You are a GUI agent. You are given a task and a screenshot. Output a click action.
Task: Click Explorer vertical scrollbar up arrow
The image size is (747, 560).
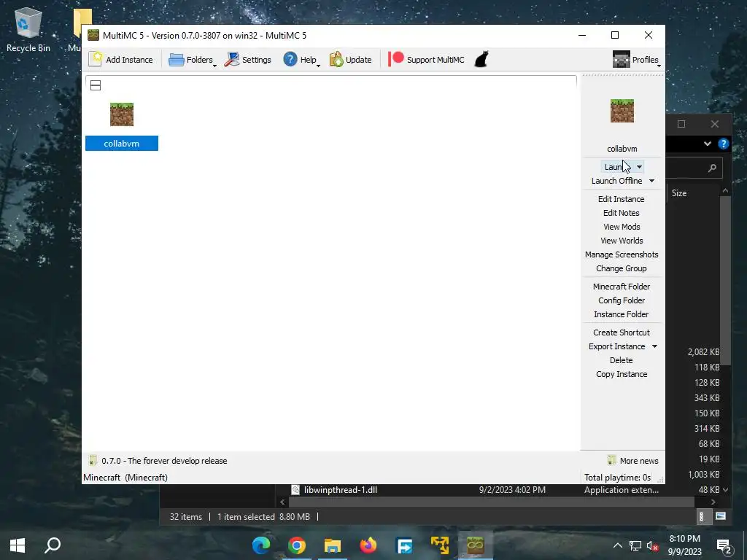[x=725, y=191]
